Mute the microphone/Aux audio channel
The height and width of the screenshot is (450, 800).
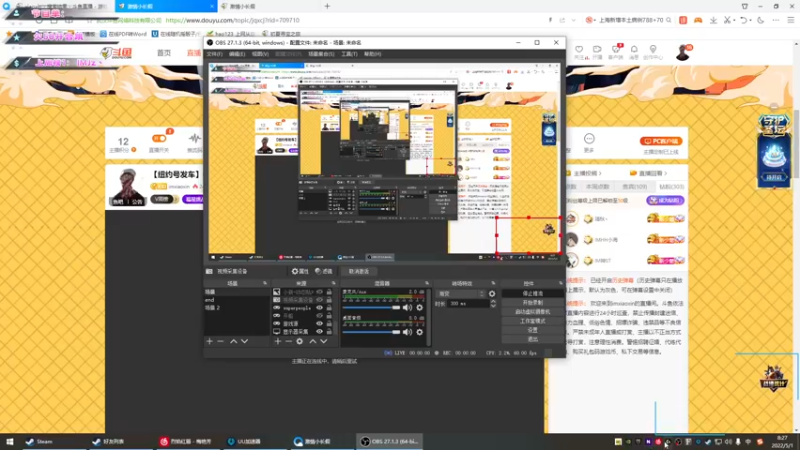[x=407, y=308]
